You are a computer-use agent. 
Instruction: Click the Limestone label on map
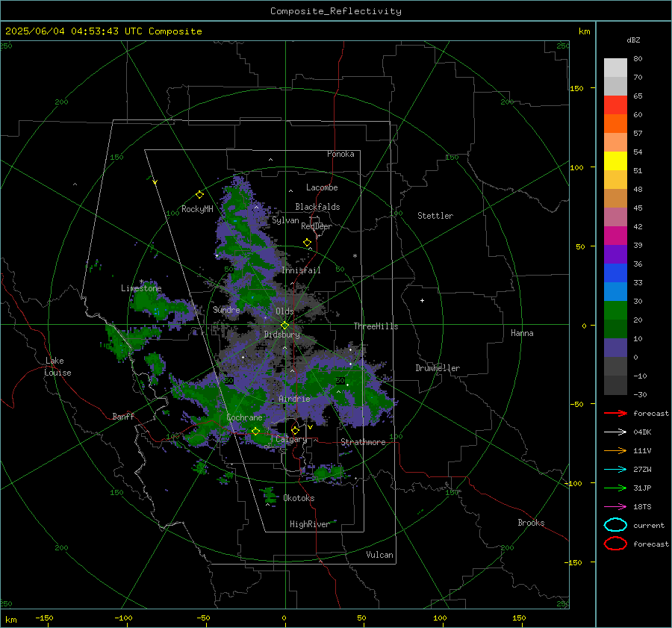coord(141,288)
